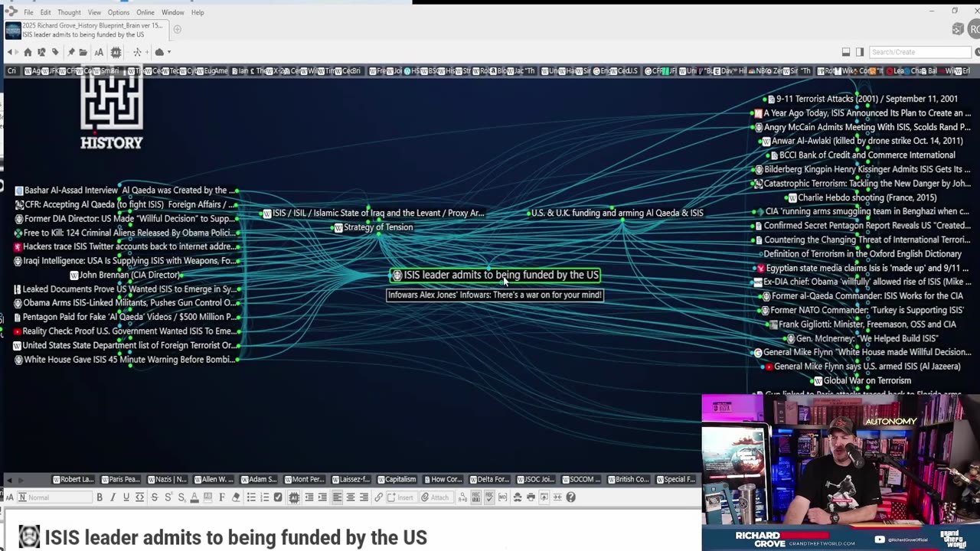Apply superscript formatting in notes toolbar
This screenshot has width=980, height=551.
click(x=167, y=497)
